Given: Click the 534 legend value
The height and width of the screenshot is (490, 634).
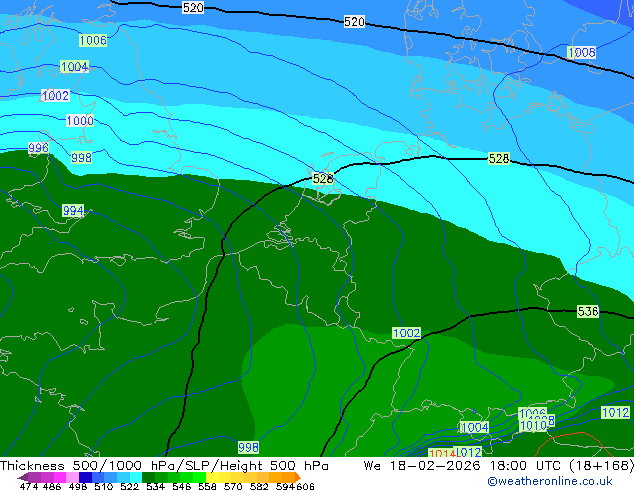Looking at the screenshot, I should pos(156,486).
